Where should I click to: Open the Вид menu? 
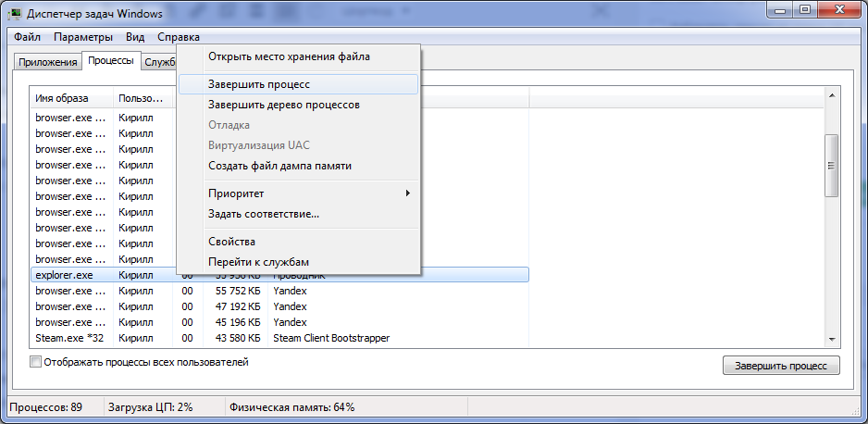135,38
